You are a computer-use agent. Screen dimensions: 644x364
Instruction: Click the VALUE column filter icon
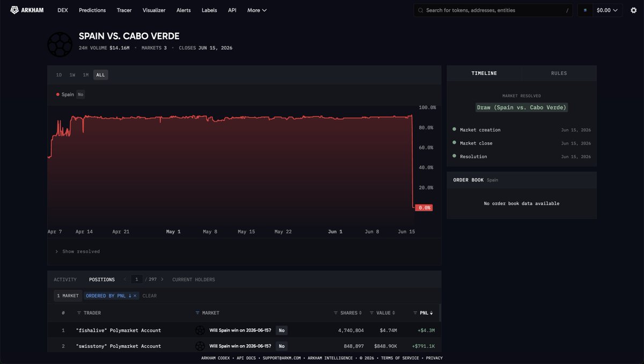tap(372, 313)
